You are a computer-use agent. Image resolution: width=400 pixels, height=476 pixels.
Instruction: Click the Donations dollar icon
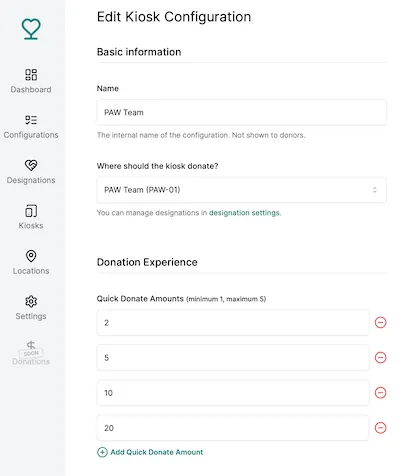31,345
